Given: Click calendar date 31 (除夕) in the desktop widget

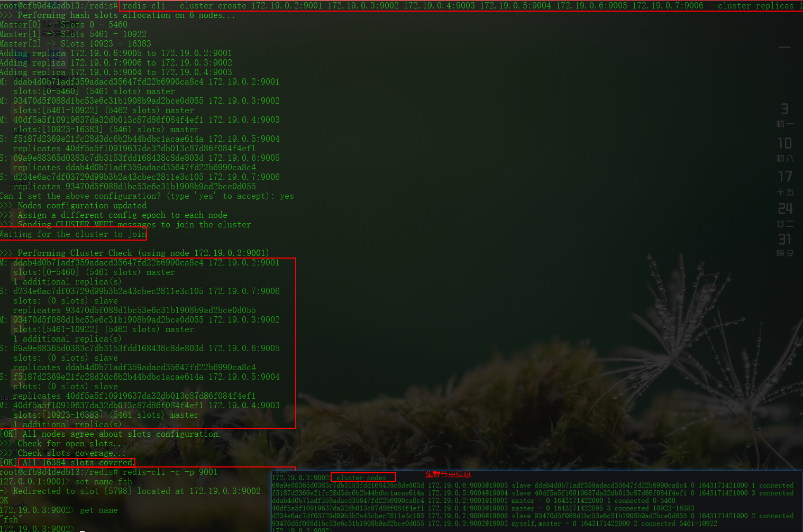Looking at the screenshot, I should (785, 240).
